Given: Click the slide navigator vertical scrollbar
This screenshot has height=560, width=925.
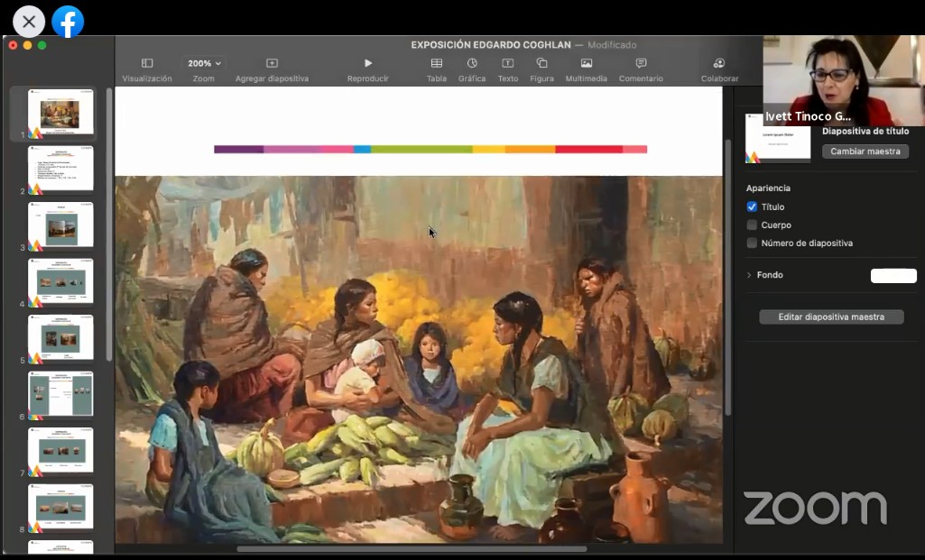Looking at the screenshot, I should coord(109,224).
